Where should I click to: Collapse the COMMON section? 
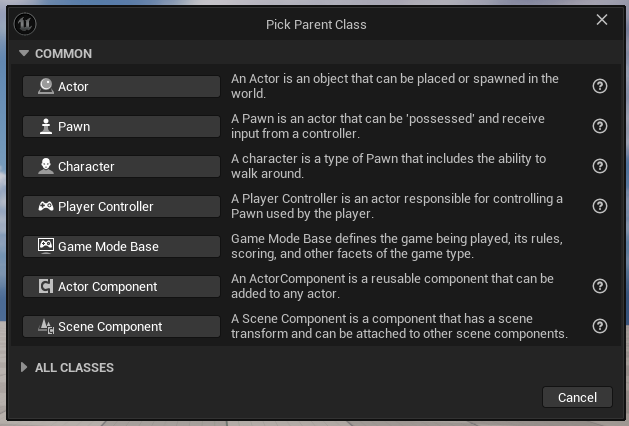click(x=24, y=53)
